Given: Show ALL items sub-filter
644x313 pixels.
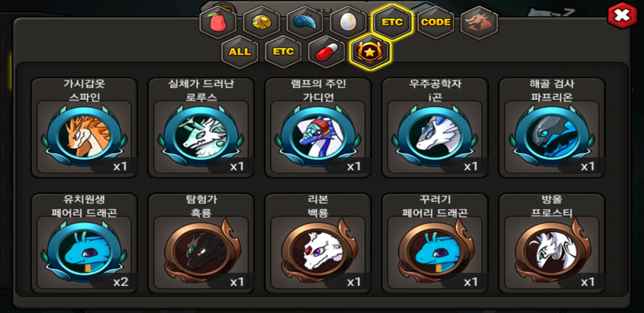Looking at the screenshot, I should [240, 52].
